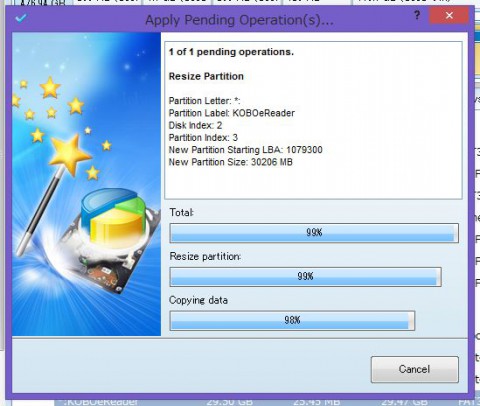Click the Partition Label KOBOeReader line

(x=232, y=113)
